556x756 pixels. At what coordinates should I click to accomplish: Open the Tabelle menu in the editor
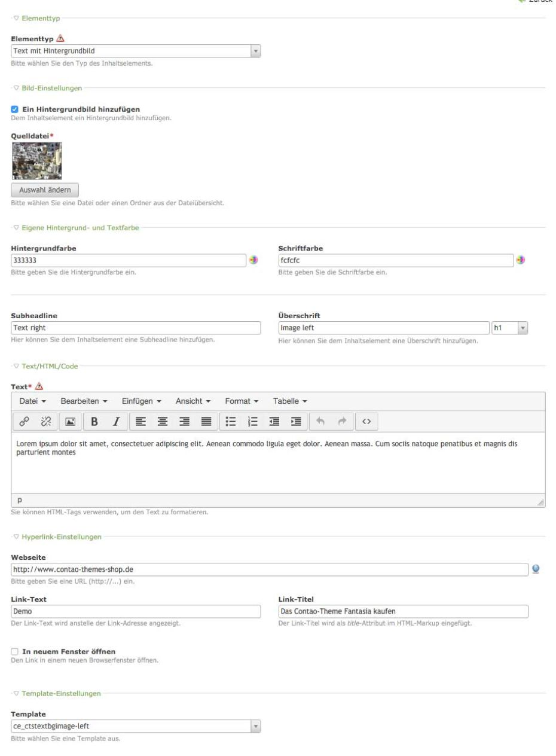tap(290, 400)
